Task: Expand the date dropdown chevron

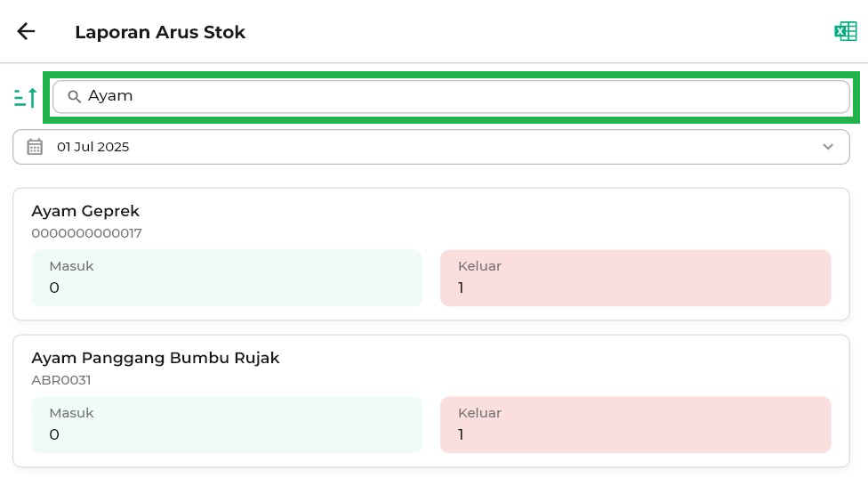Action: pos(828,147)
